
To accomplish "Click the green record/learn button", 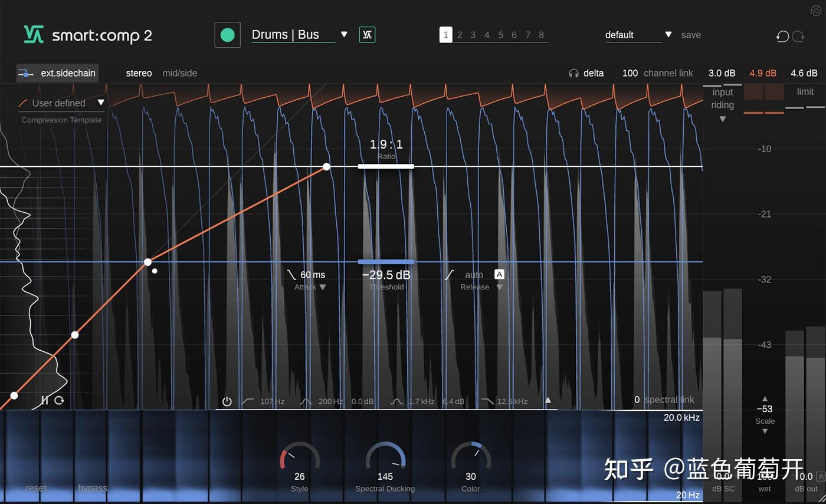I will pyautogui.click(x=227, y=35).
